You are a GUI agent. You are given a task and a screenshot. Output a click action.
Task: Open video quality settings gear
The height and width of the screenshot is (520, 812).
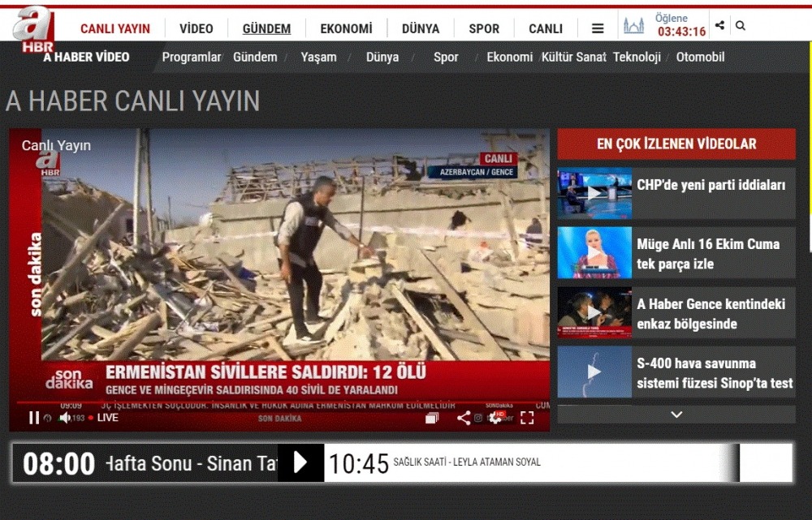495,418
